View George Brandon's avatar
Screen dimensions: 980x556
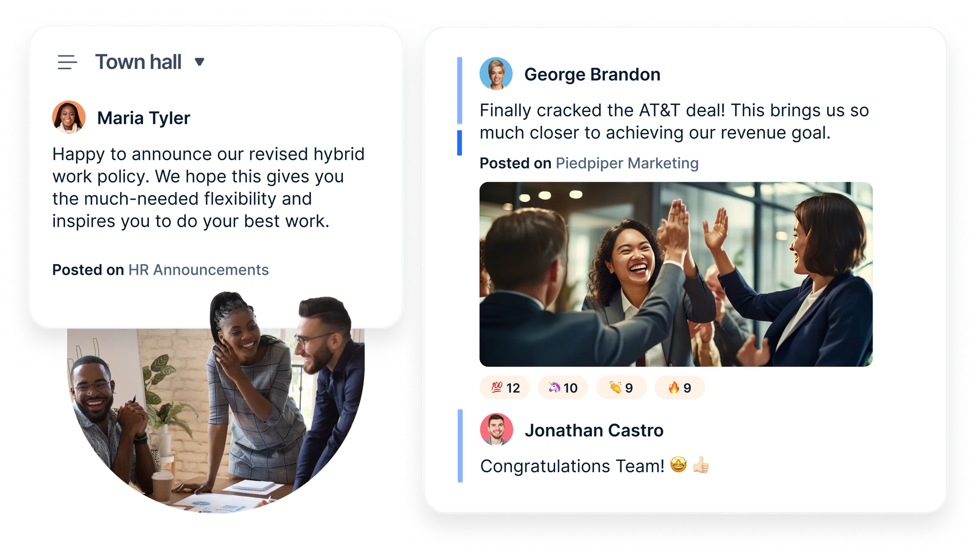[x=496, y=74]
